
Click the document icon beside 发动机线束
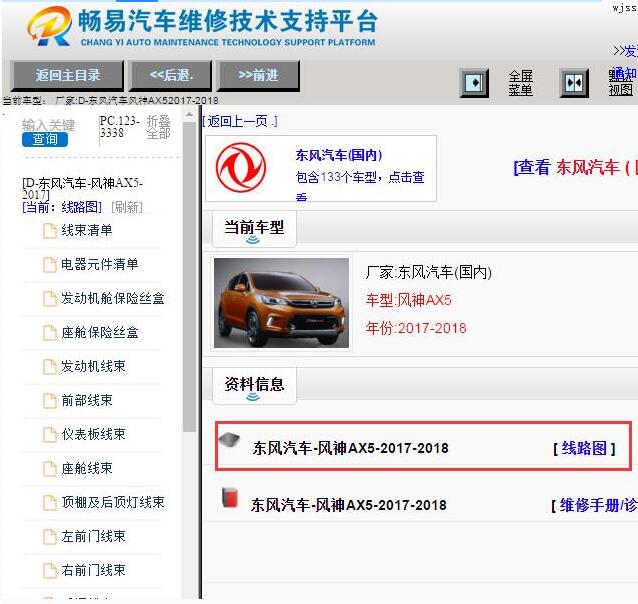[50, 367]
